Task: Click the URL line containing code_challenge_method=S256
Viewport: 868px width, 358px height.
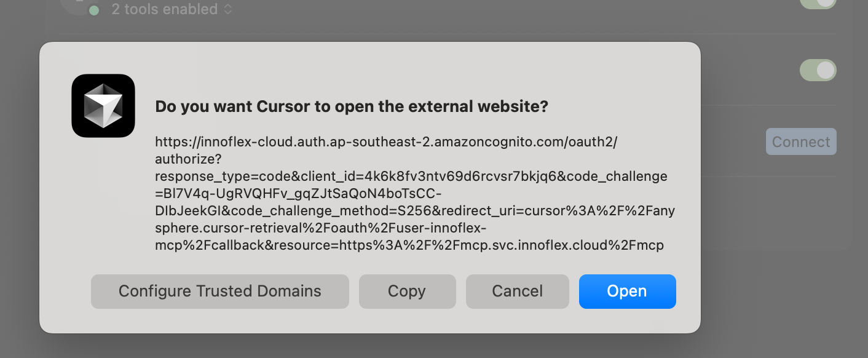Action: click(x=415, y=211)
